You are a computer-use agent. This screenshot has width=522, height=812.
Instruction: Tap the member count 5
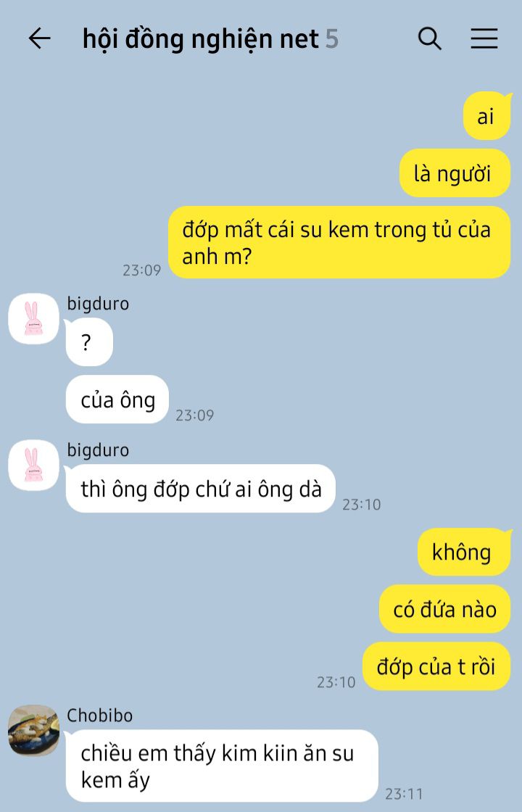(x=332, y=39)
